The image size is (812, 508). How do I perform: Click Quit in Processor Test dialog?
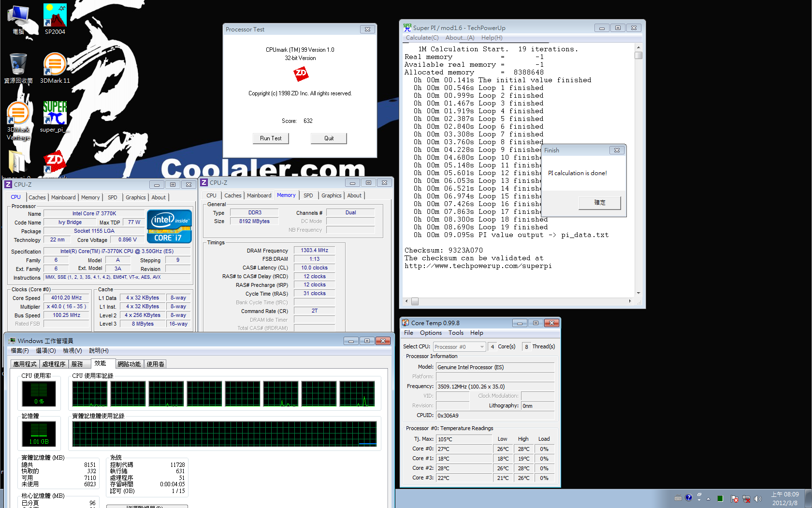(x=329, y=138)
